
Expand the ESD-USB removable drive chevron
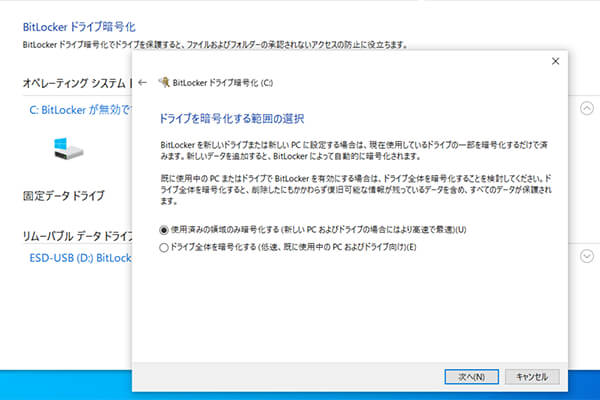587,256
